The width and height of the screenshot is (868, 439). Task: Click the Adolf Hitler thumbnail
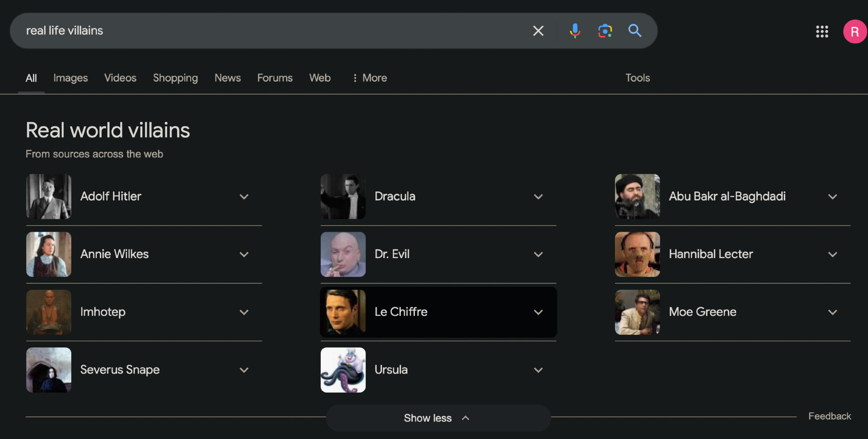coord(49,197)
